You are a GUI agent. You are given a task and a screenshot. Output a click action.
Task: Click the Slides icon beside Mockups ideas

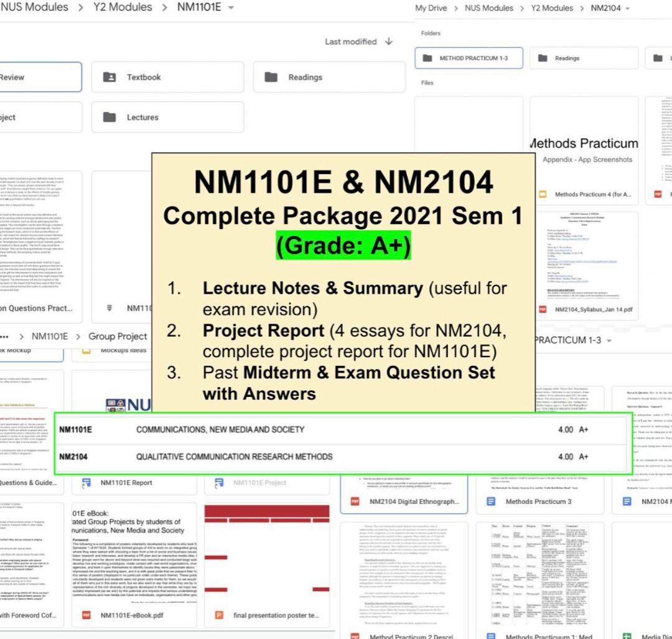pyautogui.click(x=86, y=350)
